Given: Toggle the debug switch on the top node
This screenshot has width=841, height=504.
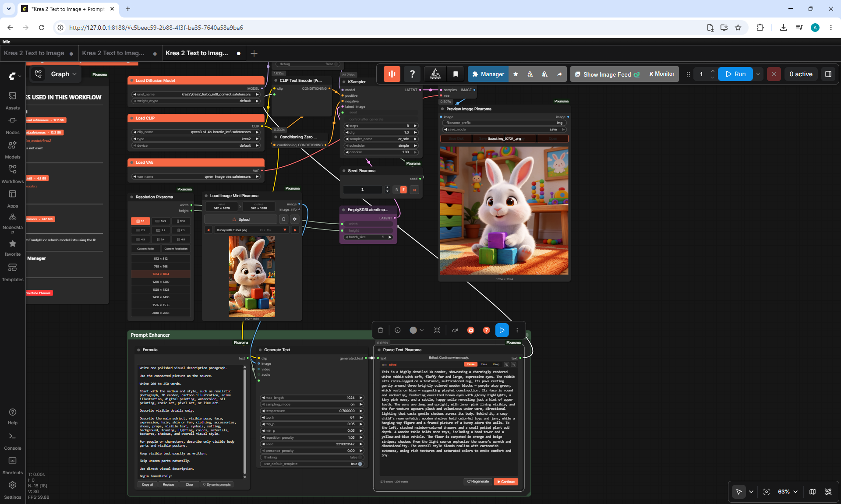Looking at the screenshot, I should pyautogui.click(x=308, y=64).
